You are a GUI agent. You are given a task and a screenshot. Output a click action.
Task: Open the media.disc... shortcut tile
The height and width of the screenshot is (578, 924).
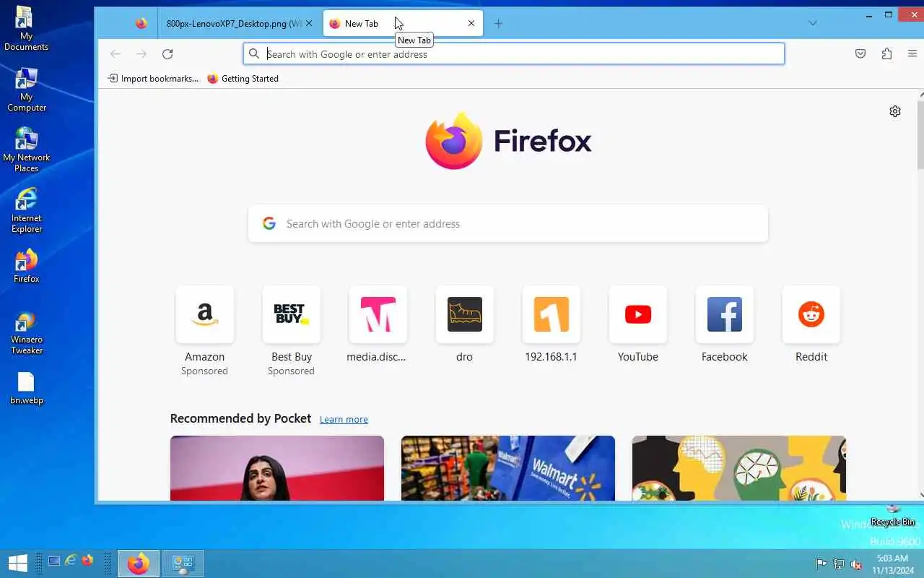click(378, 314)
